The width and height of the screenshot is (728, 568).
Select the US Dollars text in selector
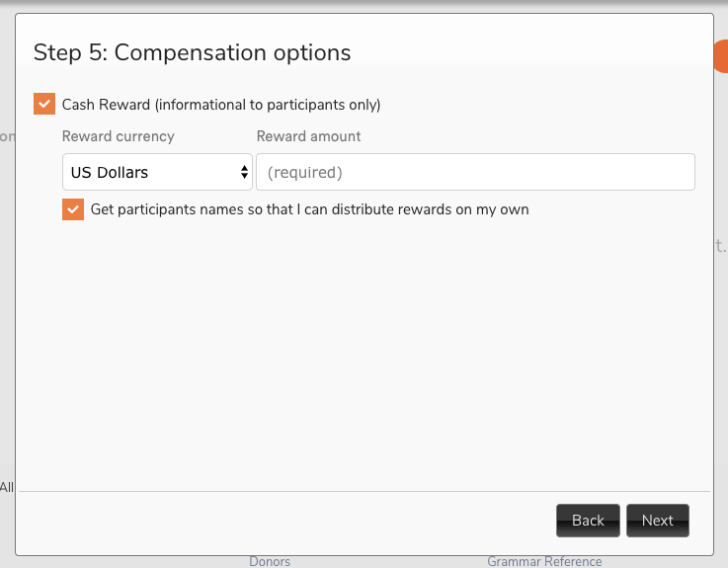110,172
